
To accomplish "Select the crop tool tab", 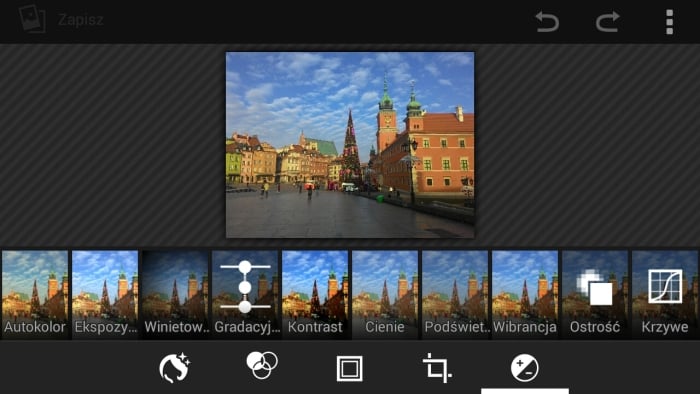I will tap(437, 368).
